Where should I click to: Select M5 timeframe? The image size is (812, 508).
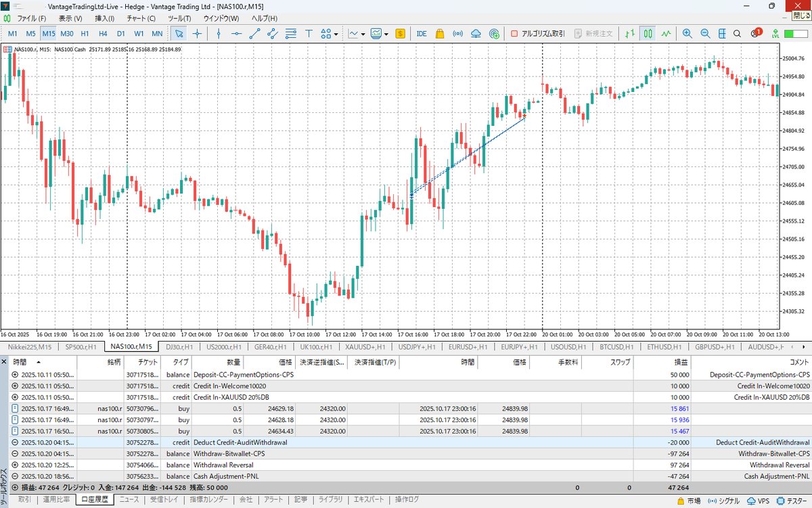point(30,33)
